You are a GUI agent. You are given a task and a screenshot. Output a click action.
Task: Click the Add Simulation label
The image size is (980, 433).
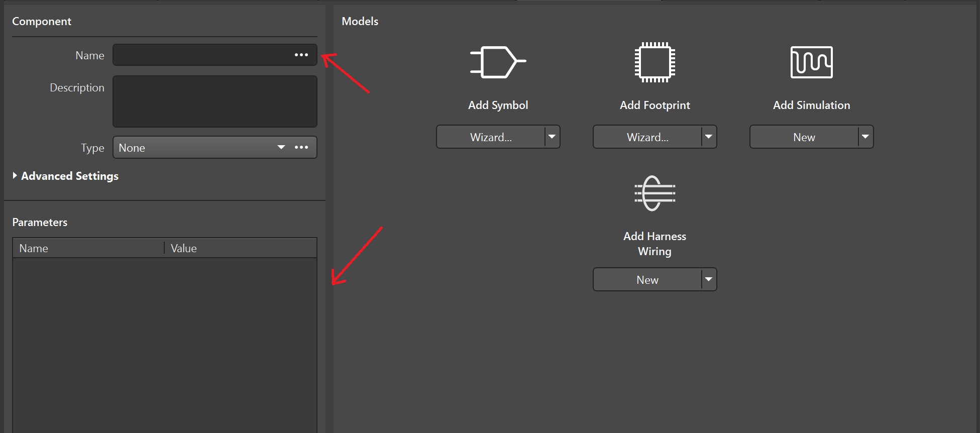tap(811, 105)
